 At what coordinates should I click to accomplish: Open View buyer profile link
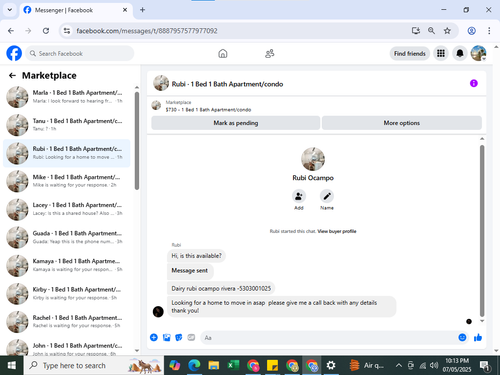coord(337,231)
